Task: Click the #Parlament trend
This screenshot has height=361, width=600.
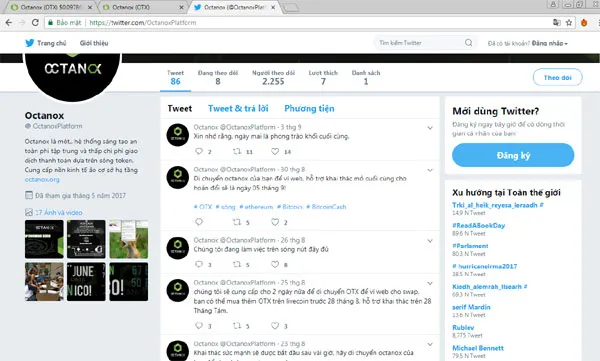Action: click(x=470, y=246)
